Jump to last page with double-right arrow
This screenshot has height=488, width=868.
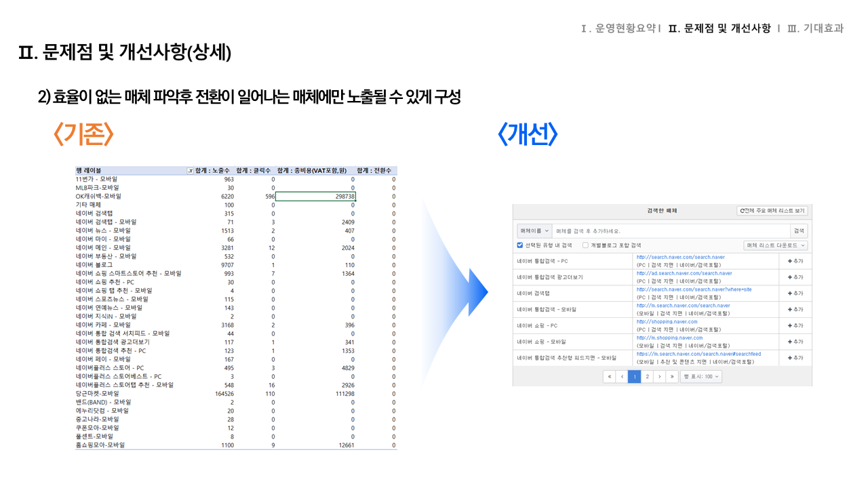point(672,376)
